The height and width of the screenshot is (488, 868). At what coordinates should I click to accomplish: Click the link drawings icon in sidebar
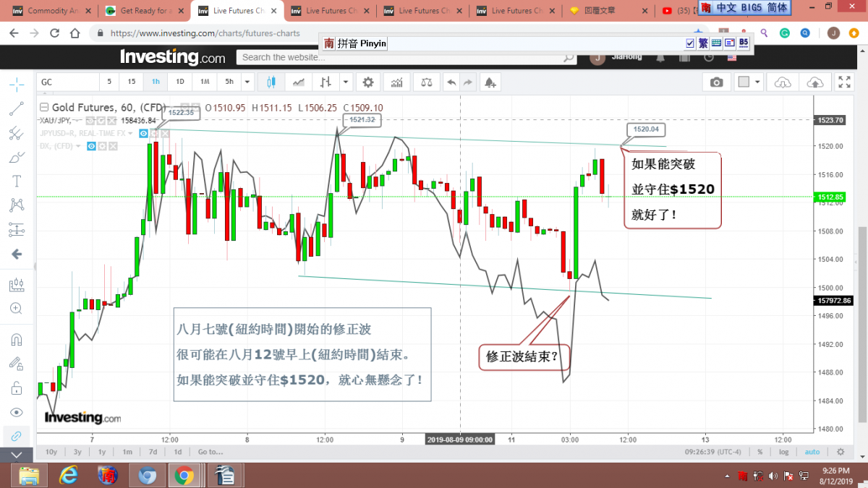(17, 436)
